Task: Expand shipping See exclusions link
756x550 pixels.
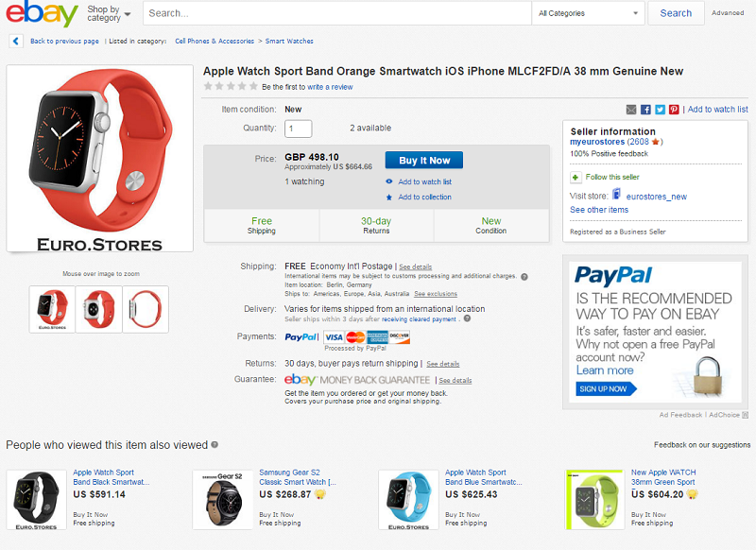Action: point(436,294)
